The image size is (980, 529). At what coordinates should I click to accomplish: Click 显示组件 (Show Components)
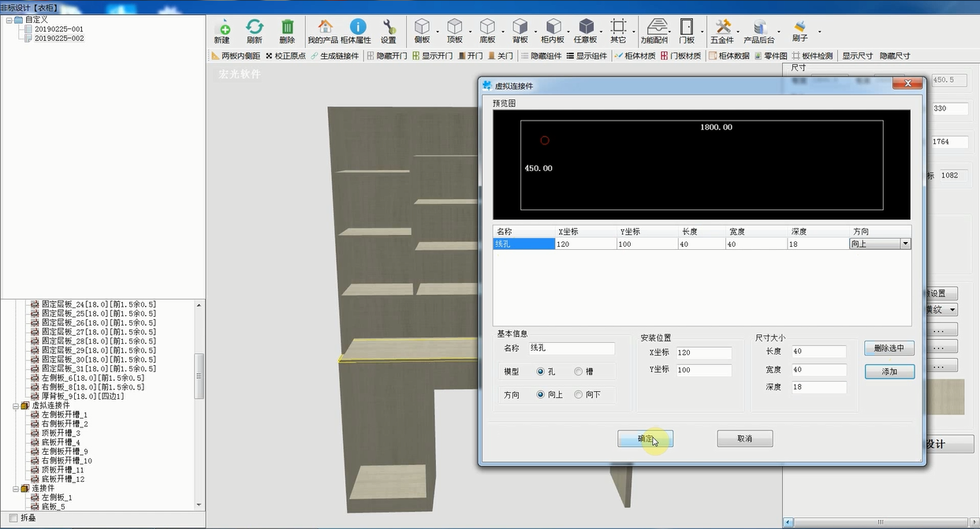click(587, 56)
